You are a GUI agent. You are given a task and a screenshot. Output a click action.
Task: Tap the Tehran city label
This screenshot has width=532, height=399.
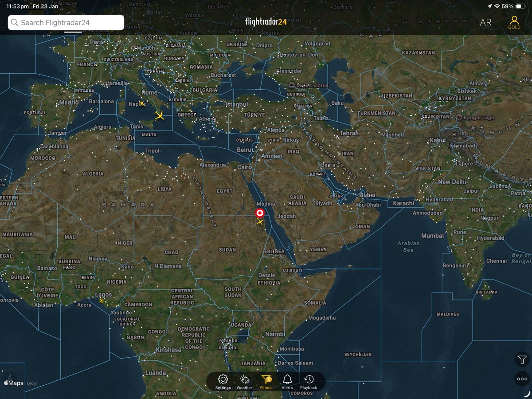(349, 133)
